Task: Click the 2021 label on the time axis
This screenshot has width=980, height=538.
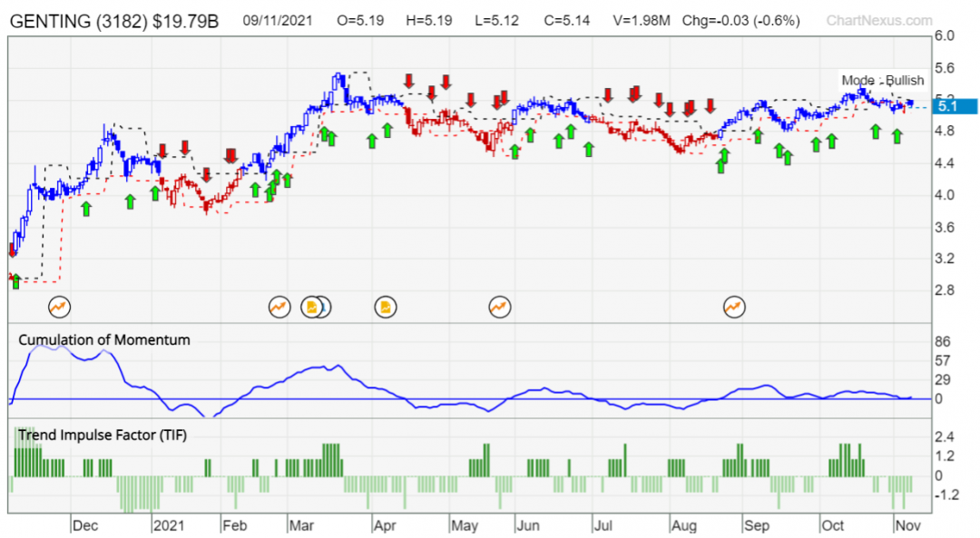Action: pyautogui.click(x=169, y=524)
